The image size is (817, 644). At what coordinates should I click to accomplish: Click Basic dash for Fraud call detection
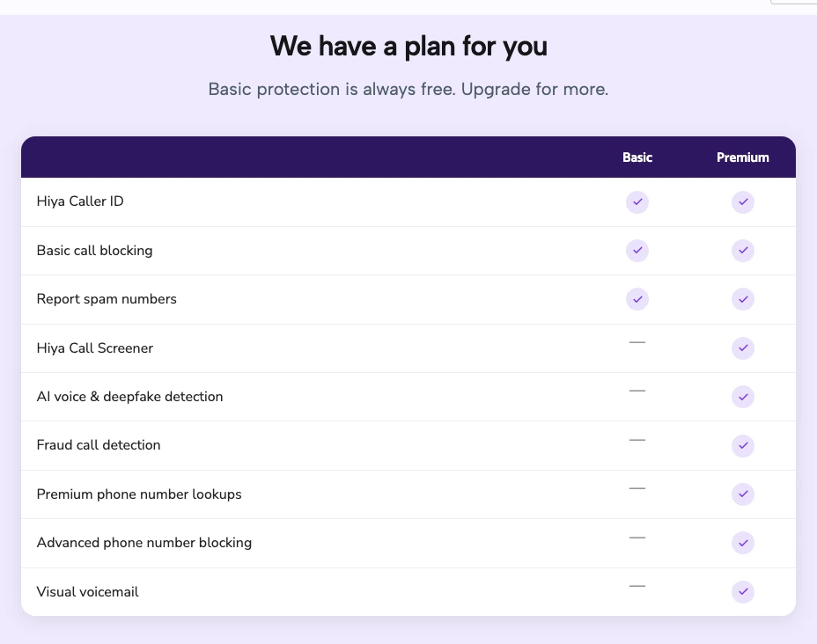click(x=637, y=440)
